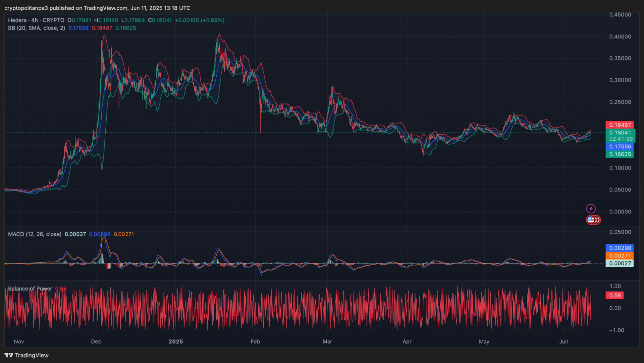644x363 pixels.
Task: Click the green 0.16625 lower band price tag
Action: [620, 154]
